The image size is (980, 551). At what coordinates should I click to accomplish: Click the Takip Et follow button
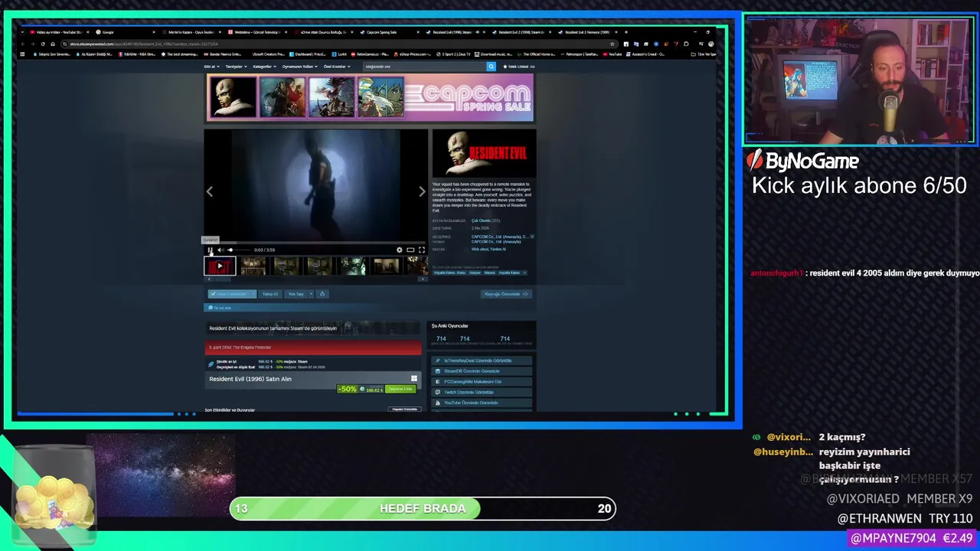pyautogui.click(x=270, y=294)
